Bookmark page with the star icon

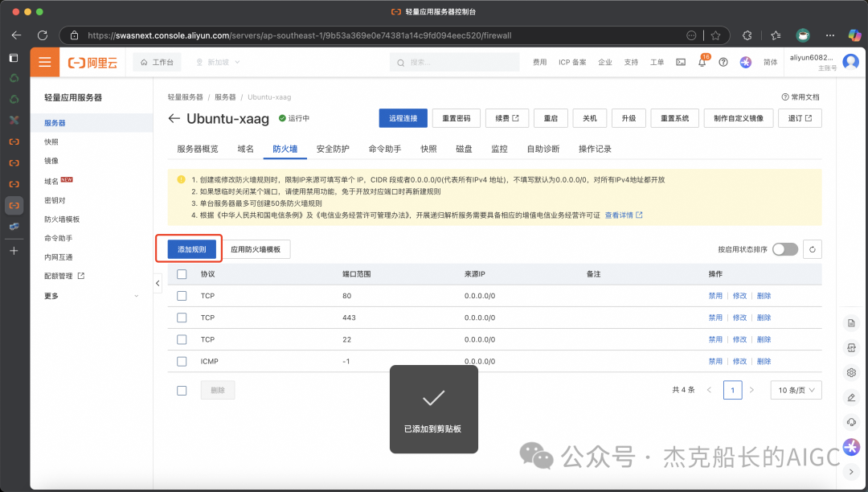pos(716,35)
